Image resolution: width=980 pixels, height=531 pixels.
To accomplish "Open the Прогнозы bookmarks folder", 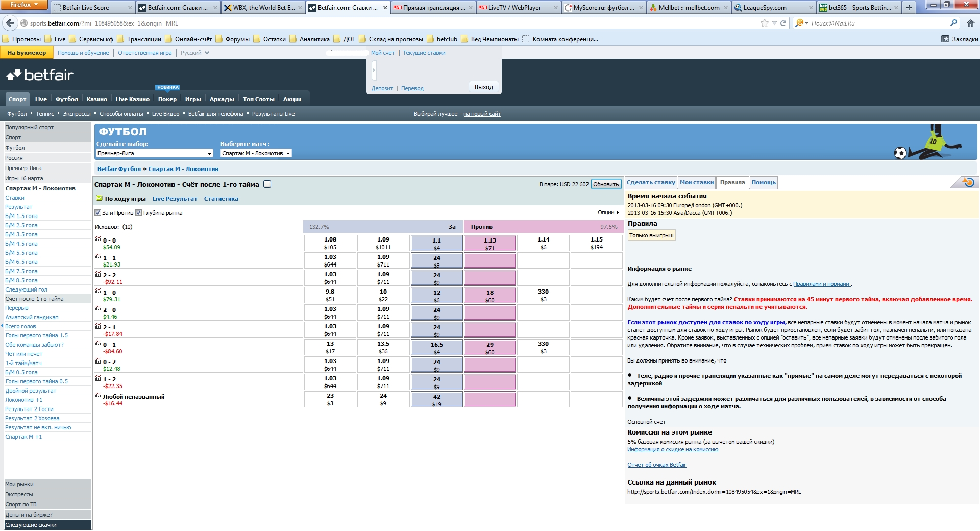I will 21,39.
